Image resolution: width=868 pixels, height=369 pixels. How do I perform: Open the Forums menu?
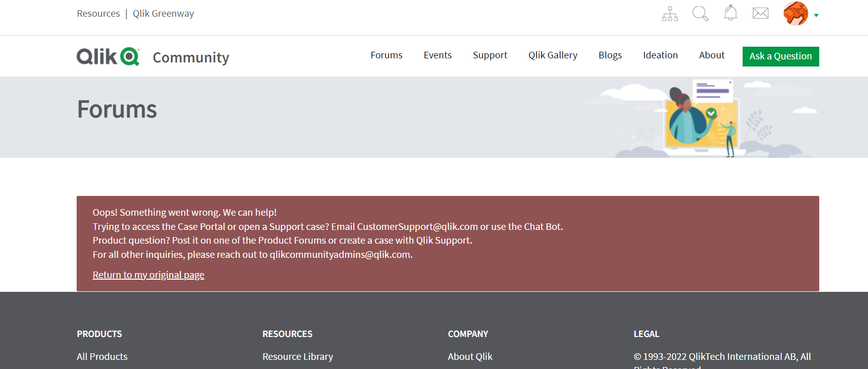click(x=386, y=55)
